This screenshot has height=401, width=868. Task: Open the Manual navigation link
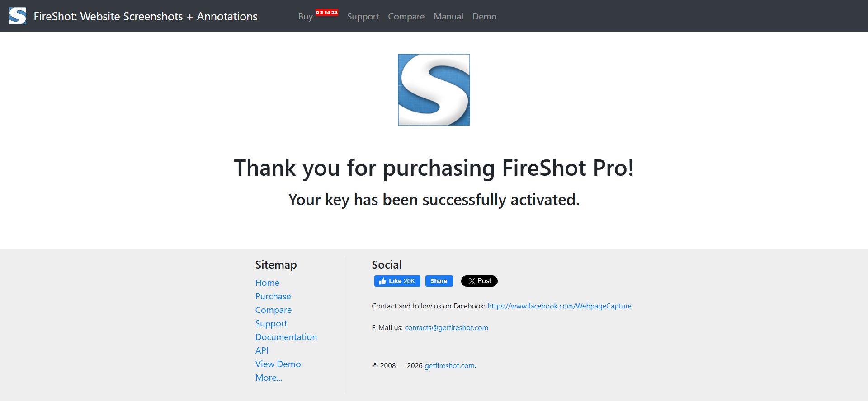[448, 17]
